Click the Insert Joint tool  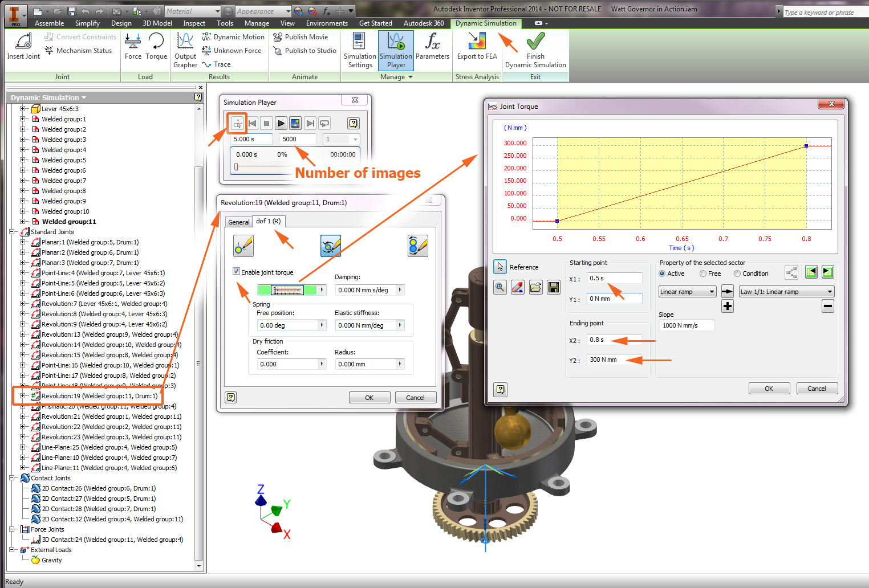coord(23,46)
